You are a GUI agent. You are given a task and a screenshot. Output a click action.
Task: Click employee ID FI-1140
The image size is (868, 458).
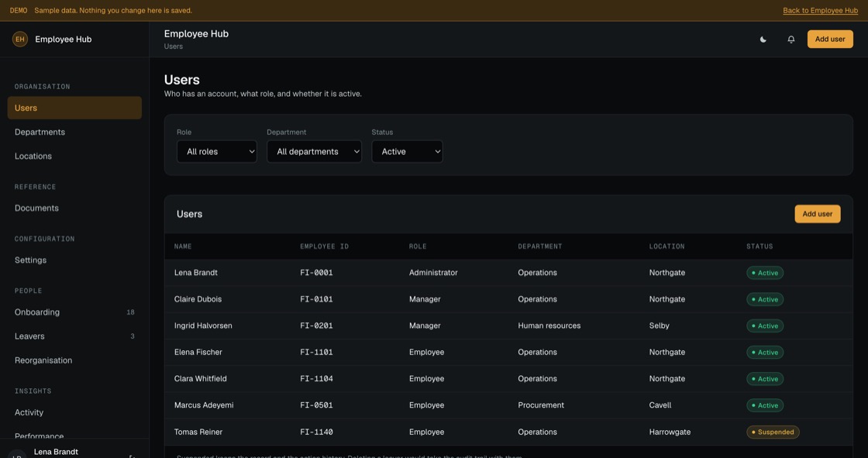pyautogui.click(x=316, y=432)
